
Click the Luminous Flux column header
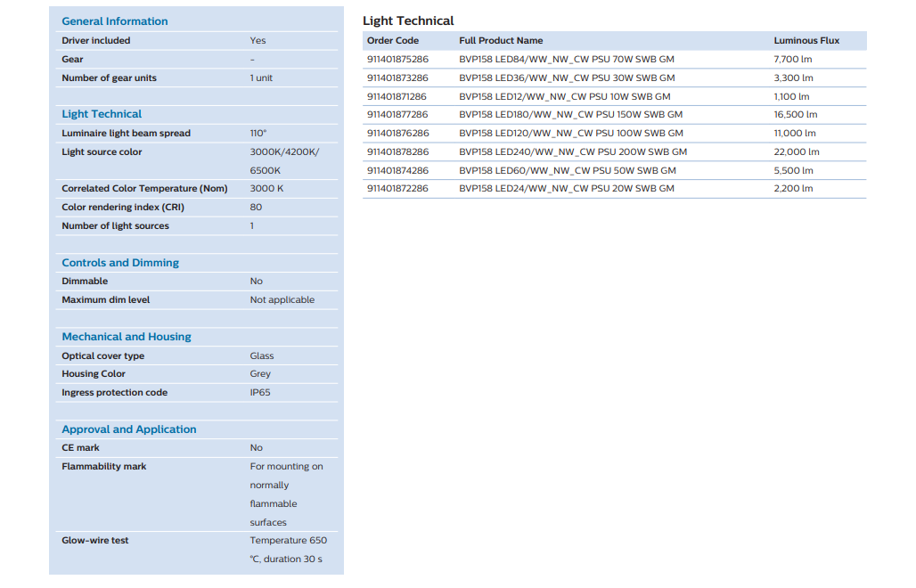point(806,41)
